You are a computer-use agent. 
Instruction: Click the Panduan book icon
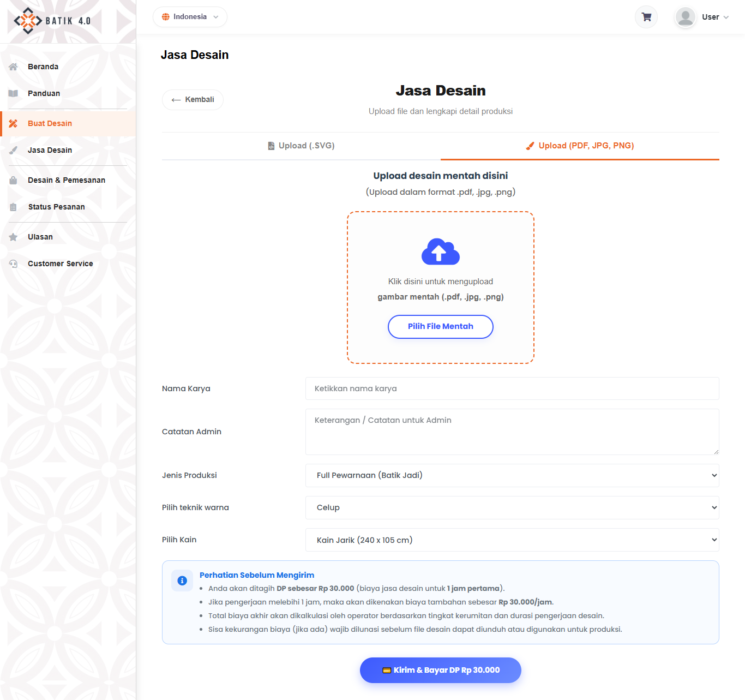pyautogui.click(x=13, y=93)
